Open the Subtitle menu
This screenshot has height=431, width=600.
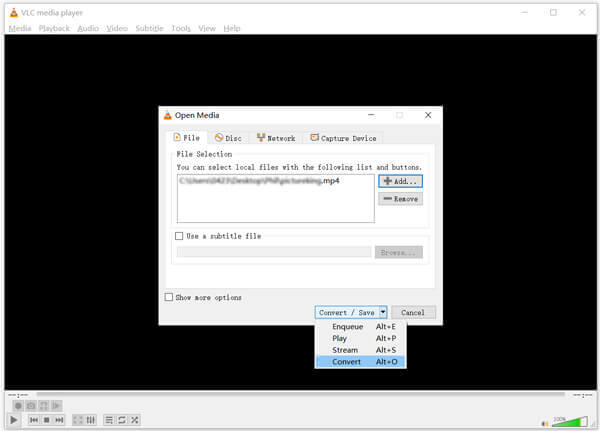tap(149, 28)
